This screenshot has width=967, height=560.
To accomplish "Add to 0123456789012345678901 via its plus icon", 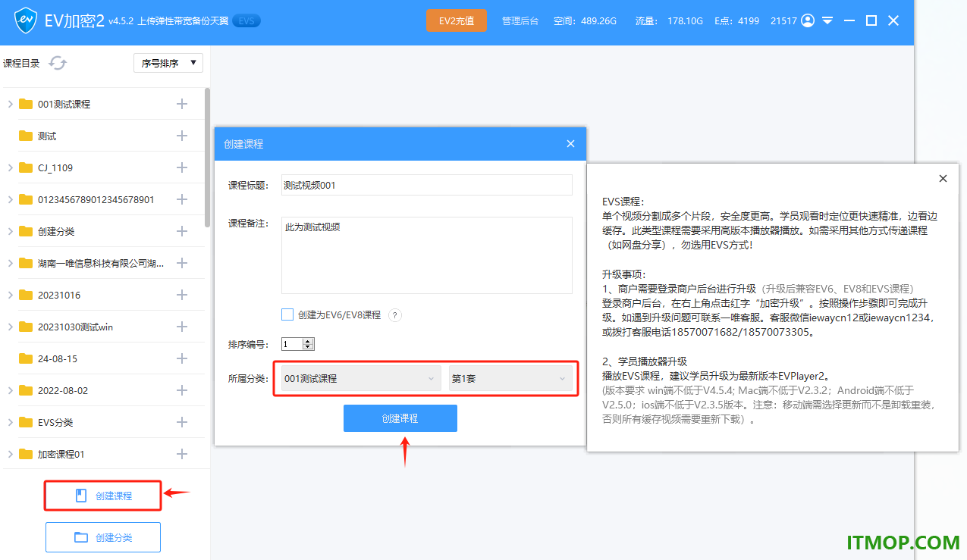I will pos(182,199).
